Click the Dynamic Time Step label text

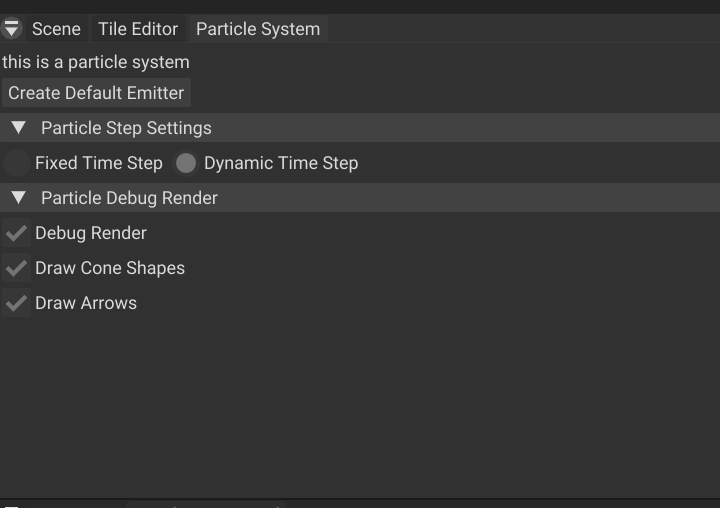281,163
